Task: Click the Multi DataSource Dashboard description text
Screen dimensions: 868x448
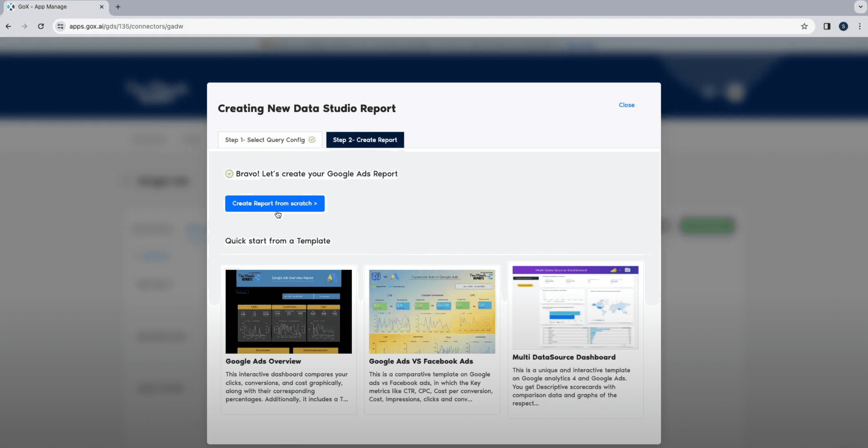Action: coord(571,387)
